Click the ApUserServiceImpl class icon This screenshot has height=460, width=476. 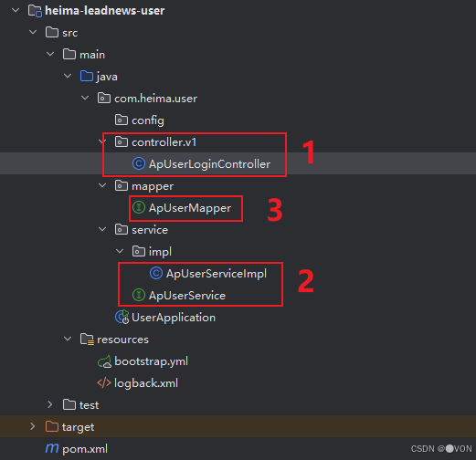tap(156, 274)
